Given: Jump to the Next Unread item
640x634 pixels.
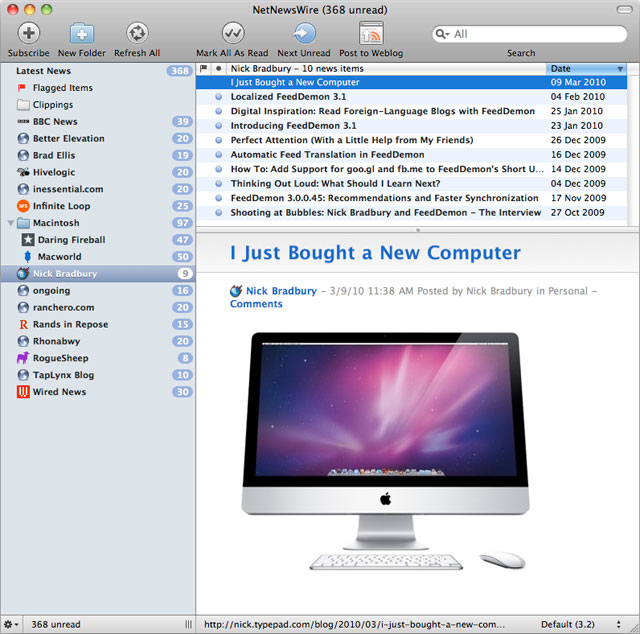Looking at the screenshot, I should (304, 33).
